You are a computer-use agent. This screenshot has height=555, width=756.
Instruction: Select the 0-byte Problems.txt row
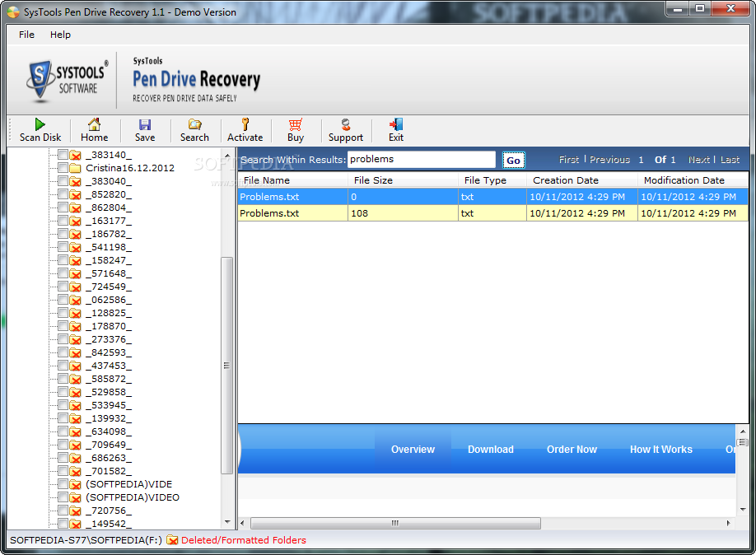click(492, 197)
